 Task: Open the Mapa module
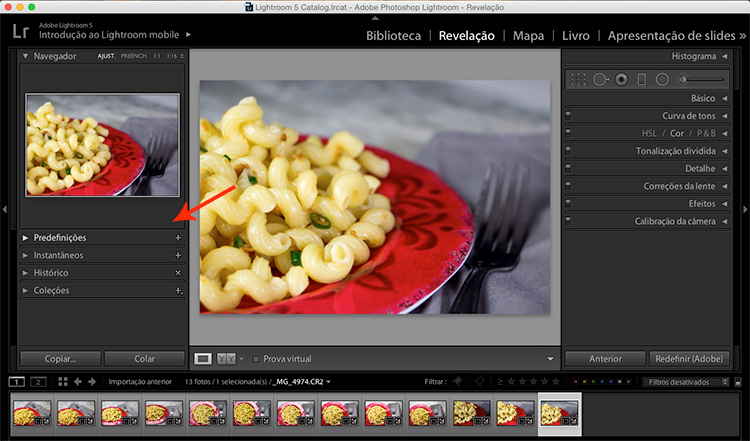(528, 36)
